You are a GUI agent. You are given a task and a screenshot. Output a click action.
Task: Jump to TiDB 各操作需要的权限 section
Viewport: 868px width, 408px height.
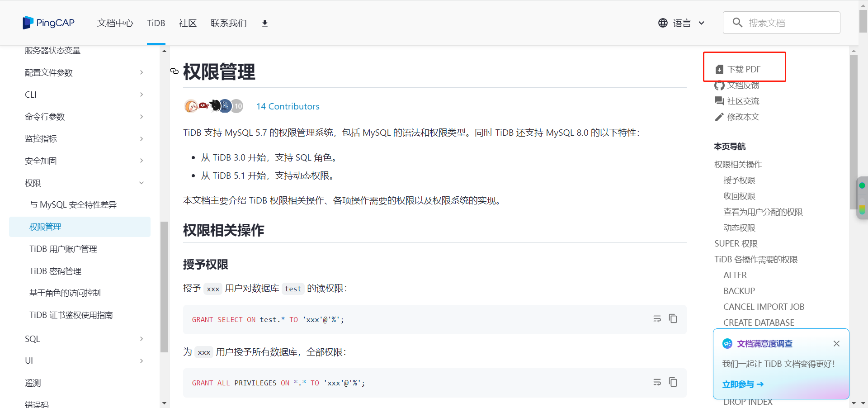pyautogui.click(x=756, y=260)
